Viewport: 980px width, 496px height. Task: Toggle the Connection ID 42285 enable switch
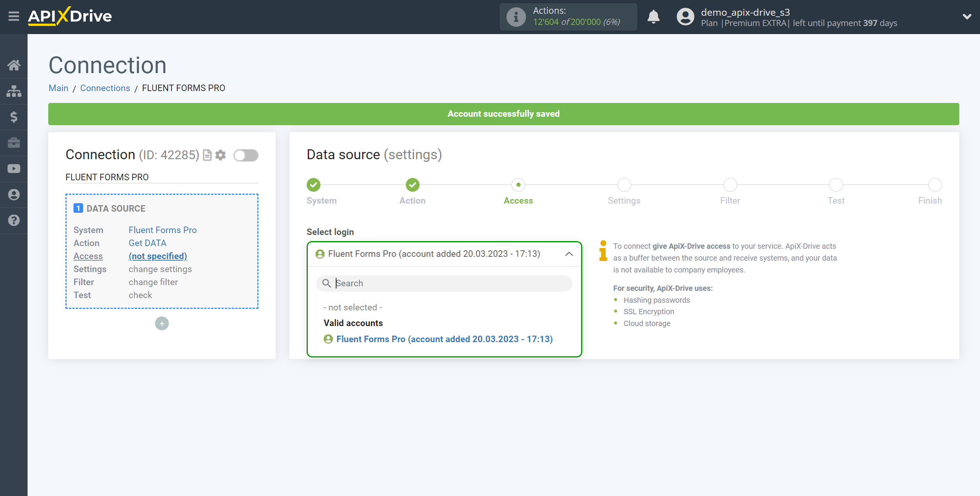coord(246,155)
